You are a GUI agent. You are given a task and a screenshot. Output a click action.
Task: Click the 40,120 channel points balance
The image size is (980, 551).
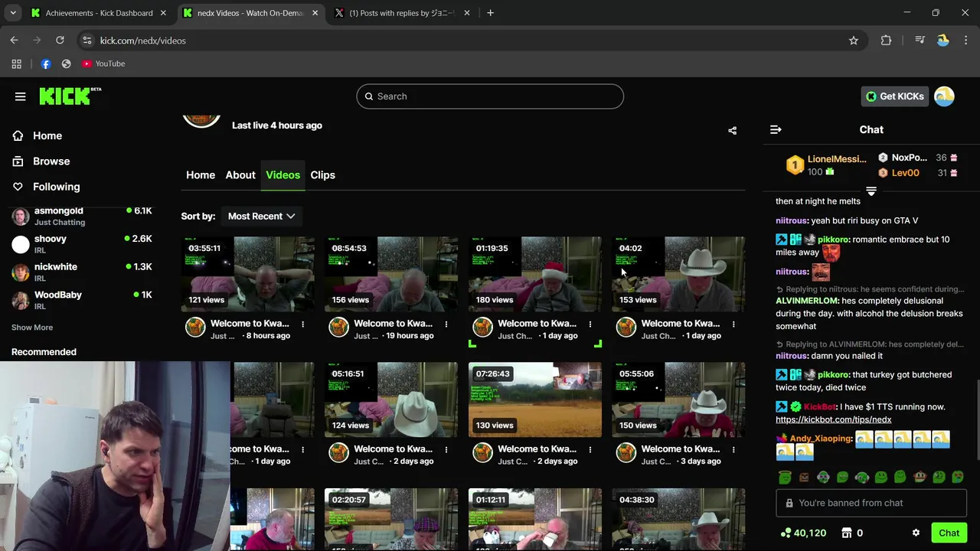803,533
